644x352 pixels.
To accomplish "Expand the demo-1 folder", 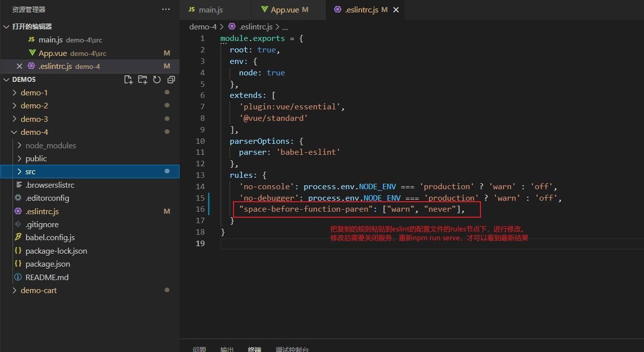I will click(x=34, y=92).
